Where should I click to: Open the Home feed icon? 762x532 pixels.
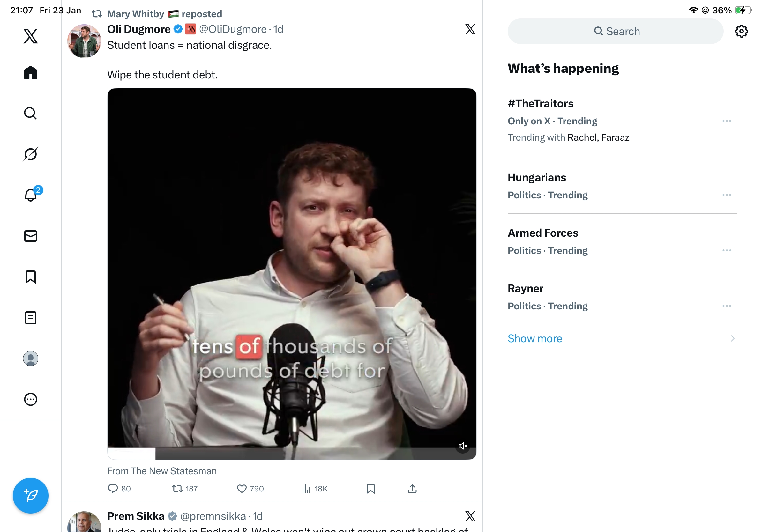click(x=31, y=72)
